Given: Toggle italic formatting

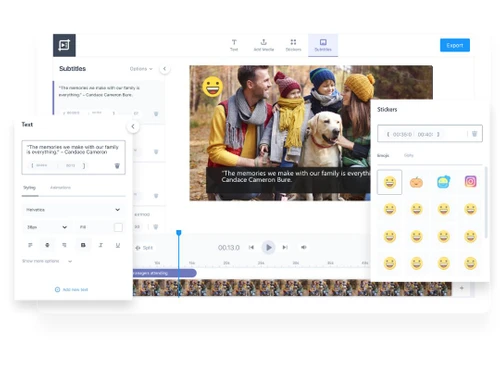Looking at the screenshot, I should pyautogui.click(x=101, y=245).
